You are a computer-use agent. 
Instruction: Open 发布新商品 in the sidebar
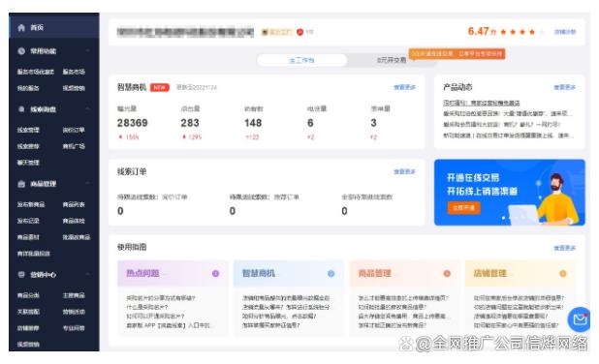[31, 204]
